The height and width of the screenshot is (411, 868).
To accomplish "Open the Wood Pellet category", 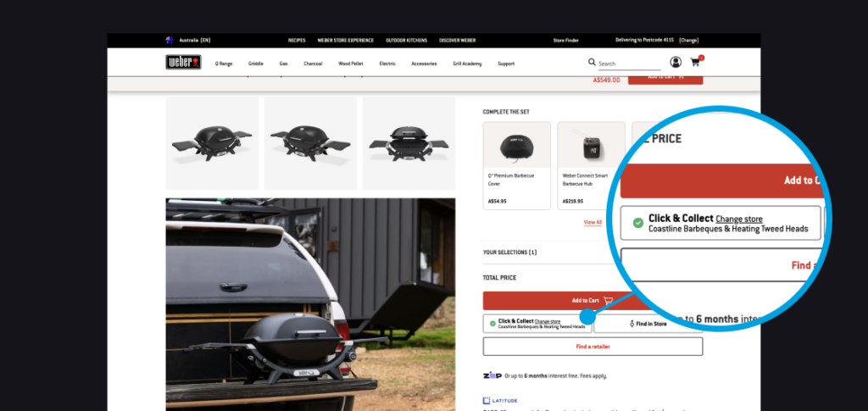I will coord(350,64).
